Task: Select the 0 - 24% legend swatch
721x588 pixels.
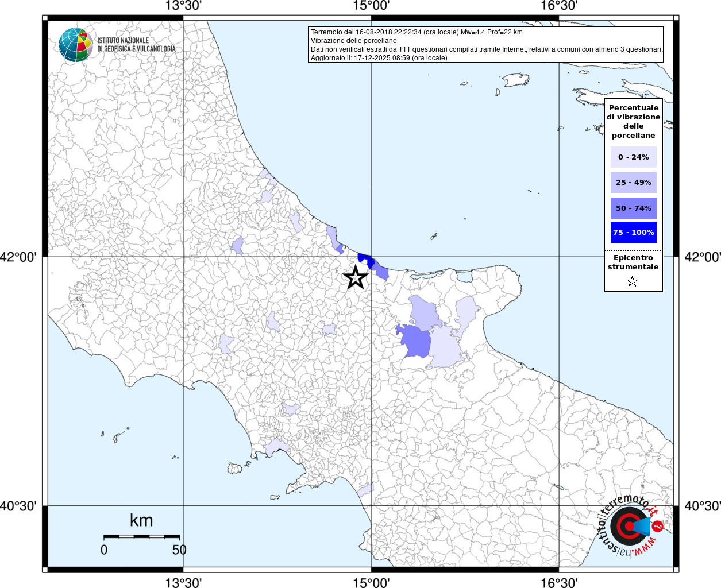Action: 633,157
